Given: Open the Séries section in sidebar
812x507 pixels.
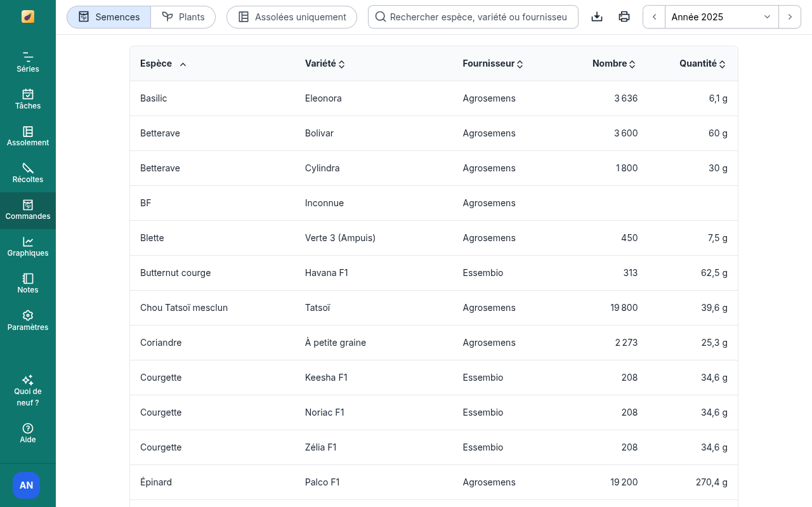Looking at the screenshot, I should [x=28, y=62].
